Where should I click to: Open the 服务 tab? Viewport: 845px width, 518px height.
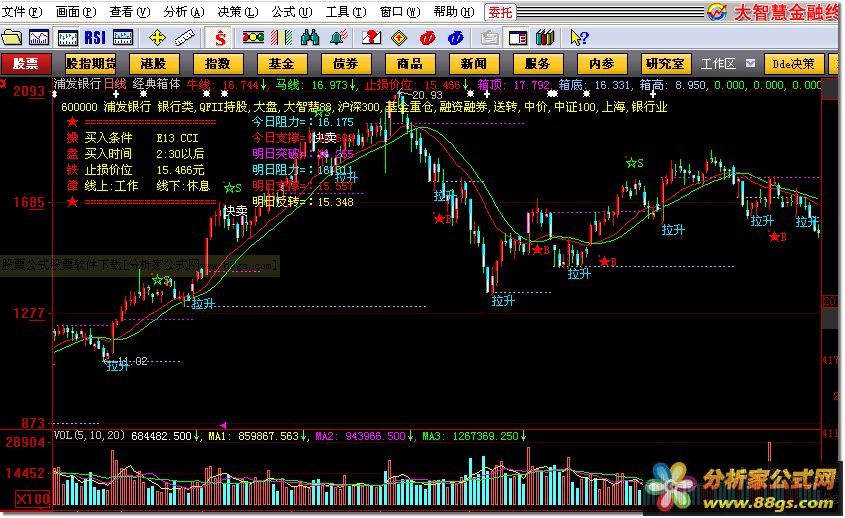[x=537, y=64]
